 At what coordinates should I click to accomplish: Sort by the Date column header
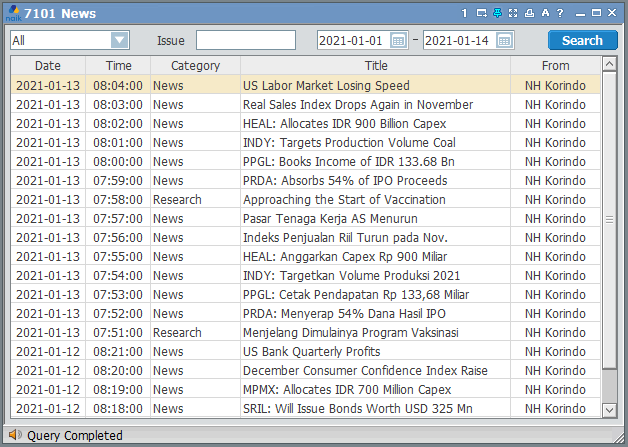click(47, 65)
